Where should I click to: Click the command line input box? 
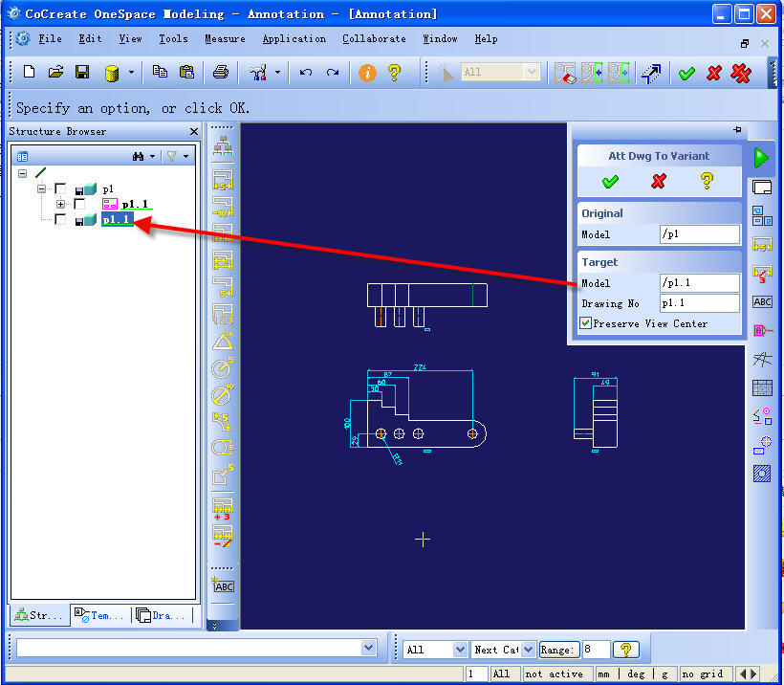point(189,648)
